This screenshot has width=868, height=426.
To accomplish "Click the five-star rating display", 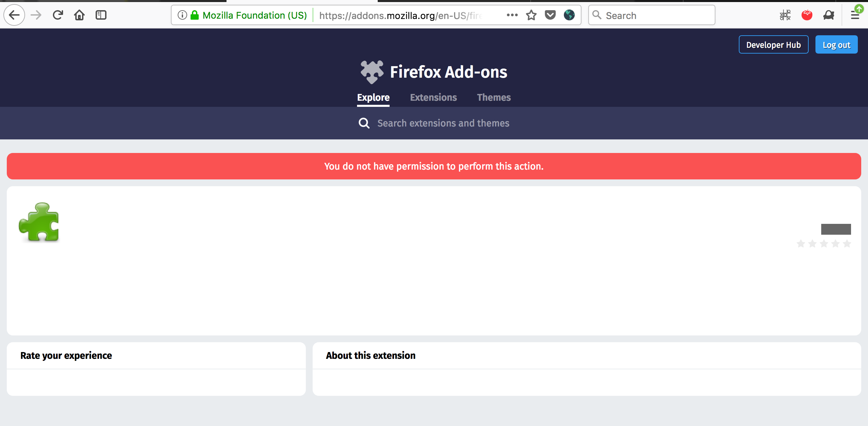I will 824,244.
